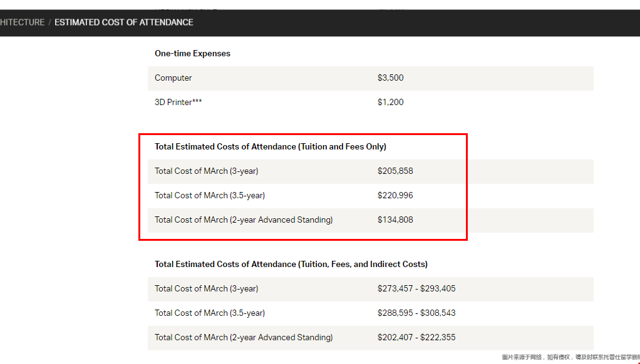Click the $220,996 3.5-year total cost

tap(395, 196)
